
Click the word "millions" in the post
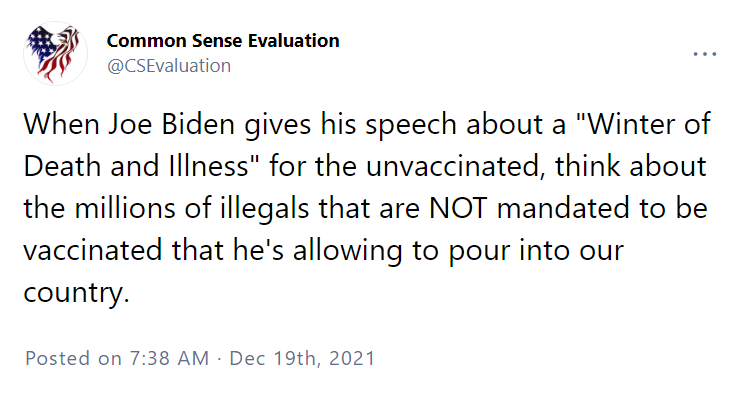(125, 208)
